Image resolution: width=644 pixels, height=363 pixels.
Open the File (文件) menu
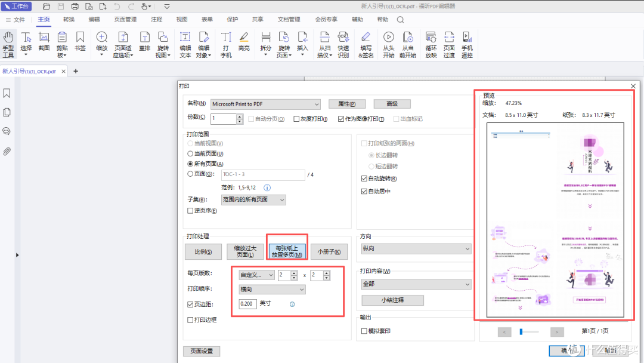(x=16, y=20)
